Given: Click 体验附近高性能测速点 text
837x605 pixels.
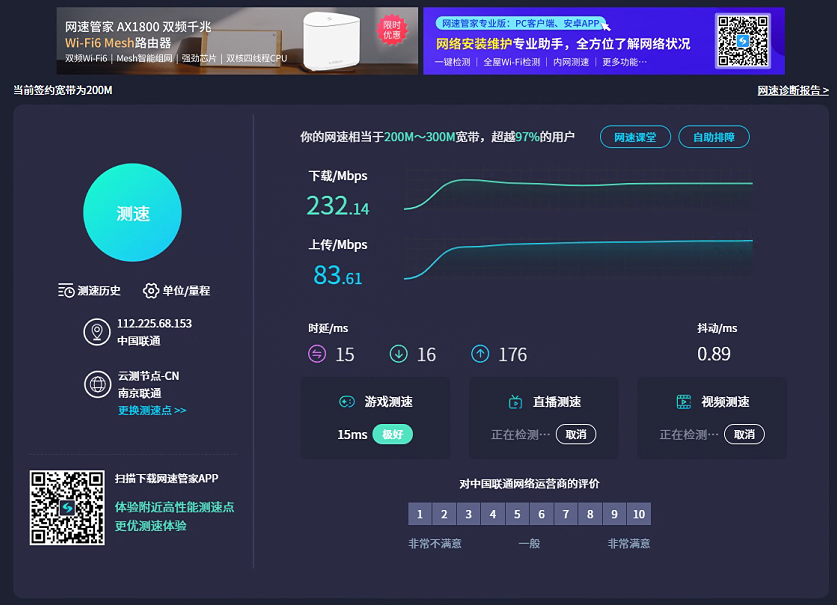Looking at the screenshot, I should [175, 507].
